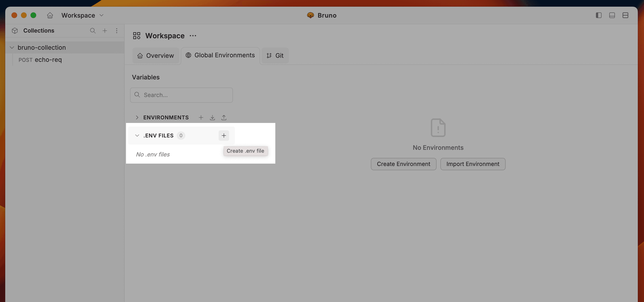
Task: Add a new environment with the plus icon
Action: 201,117
